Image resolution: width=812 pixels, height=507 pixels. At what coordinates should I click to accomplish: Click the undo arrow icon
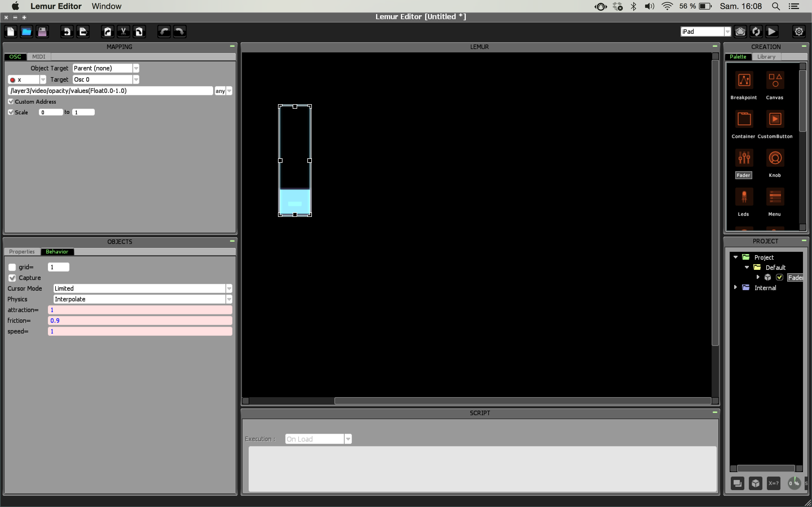click(164, 32)
